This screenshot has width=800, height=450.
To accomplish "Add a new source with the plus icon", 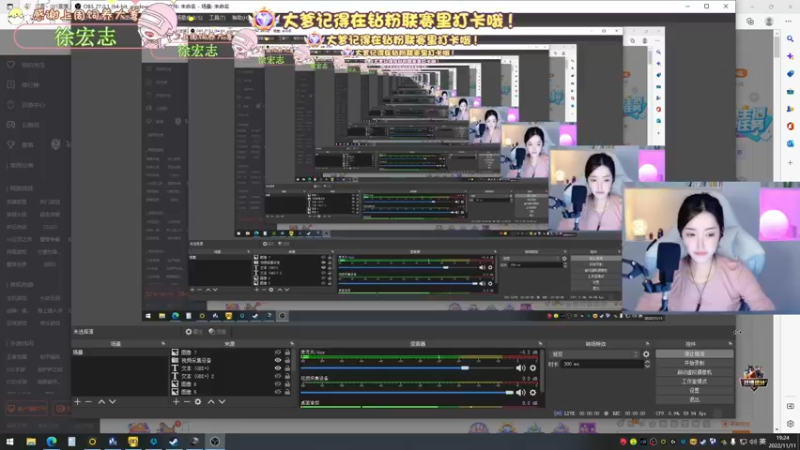I will (176, 402).
